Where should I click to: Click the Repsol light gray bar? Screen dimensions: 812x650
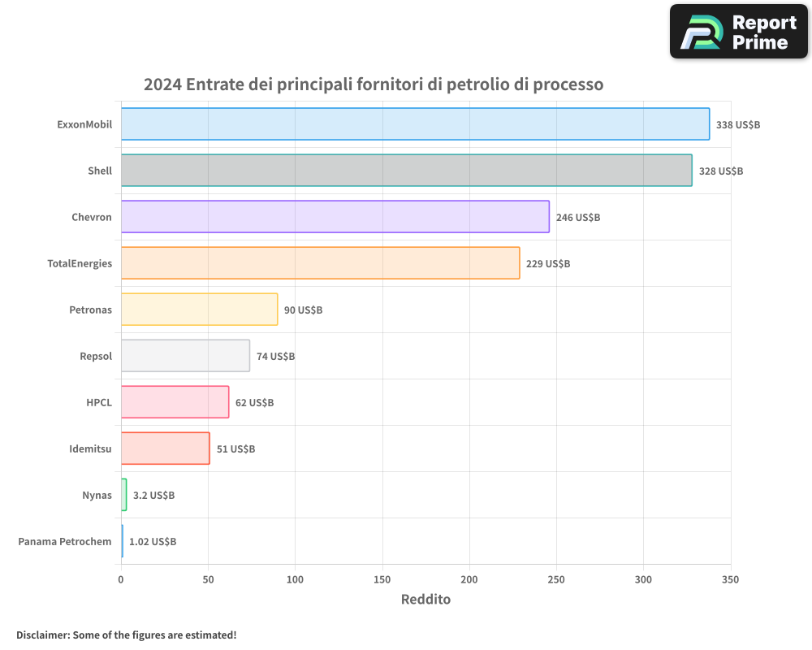pyautogui.click(x=185, y=356)
